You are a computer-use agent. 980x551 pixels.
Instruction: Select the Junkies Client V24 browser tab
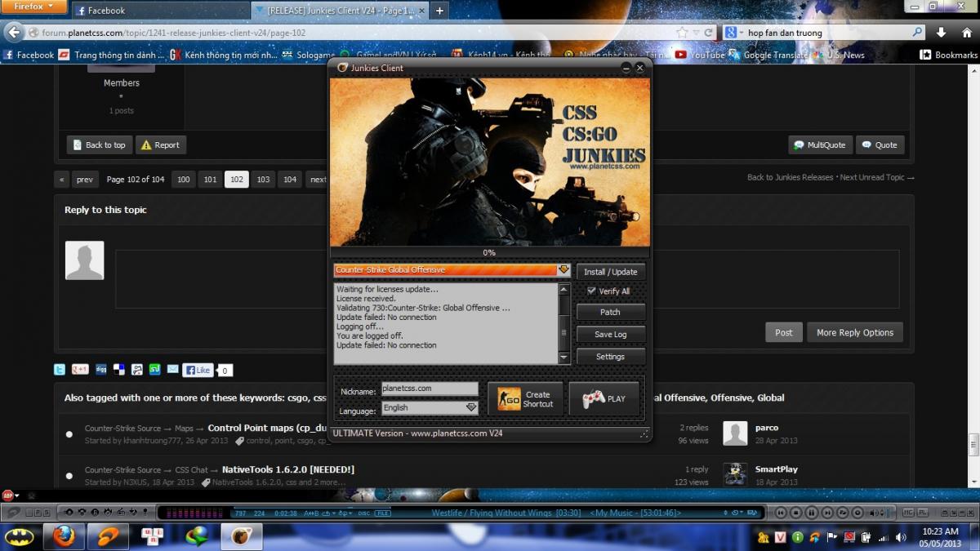(340, 11)
